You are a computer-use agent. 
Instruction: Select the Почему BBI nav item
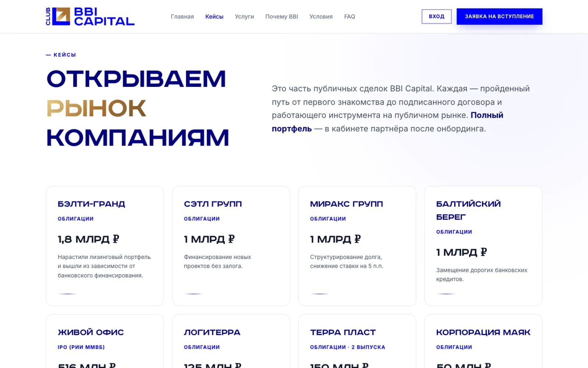tap(282, 17)
